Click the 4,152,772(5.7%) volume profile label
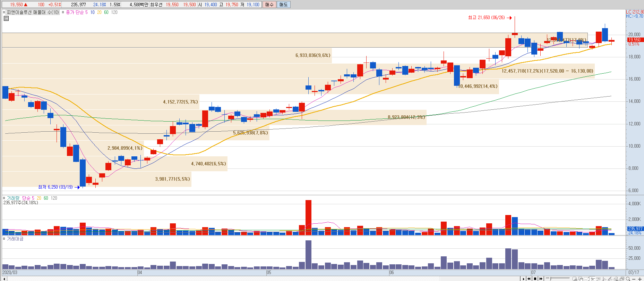Screen dimensions: 644x281 point(180,102)
